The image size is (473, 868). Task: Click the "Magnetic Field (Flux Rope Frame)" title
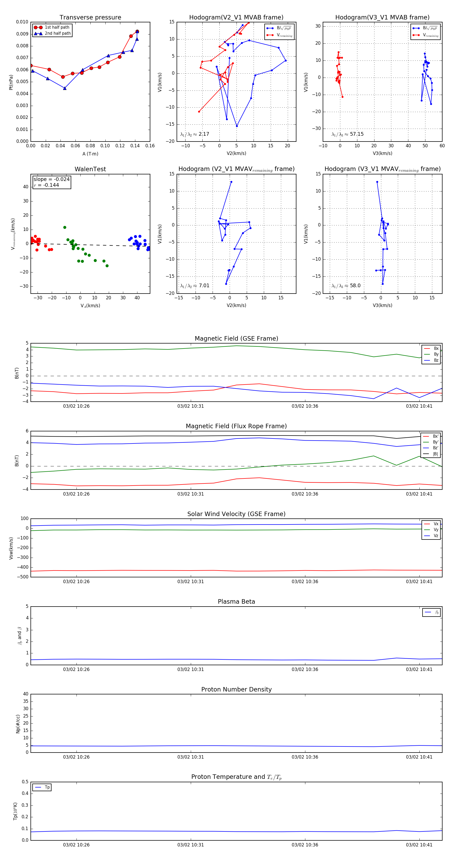[236, 426]
